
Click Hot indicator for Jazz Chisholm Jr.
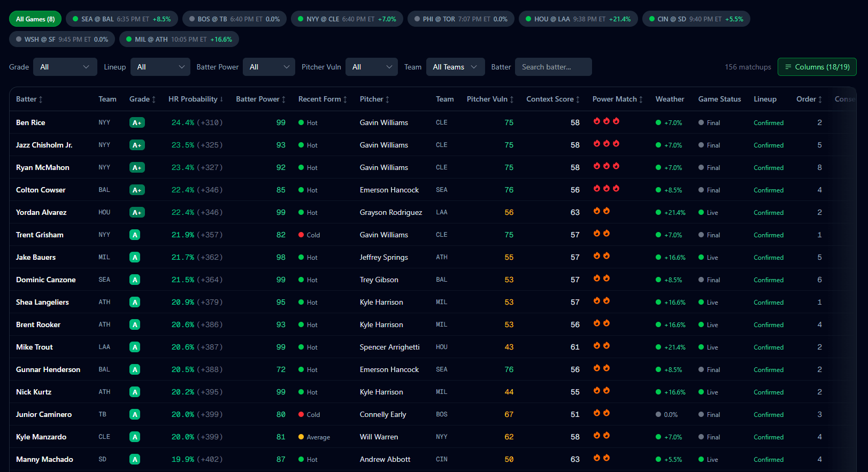tap(308, 145)
